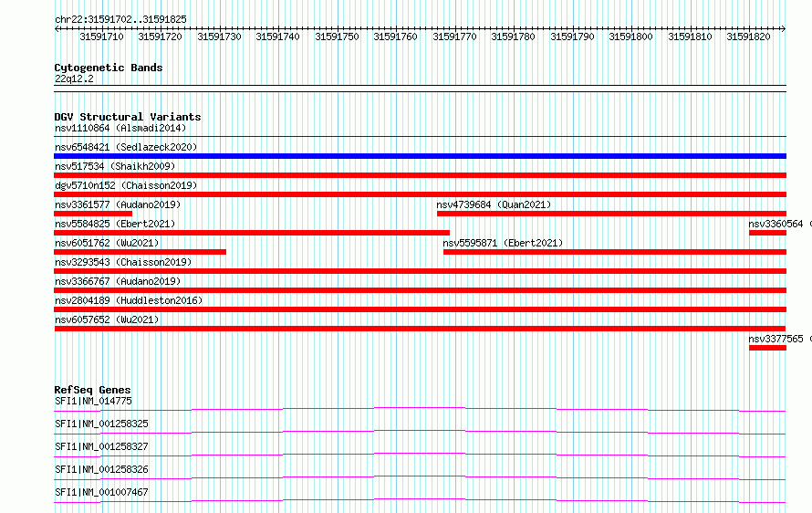Open SFI1|NM_001258325 transcript label
Viewport: 812px width, 513px height.
coord(101,424)
